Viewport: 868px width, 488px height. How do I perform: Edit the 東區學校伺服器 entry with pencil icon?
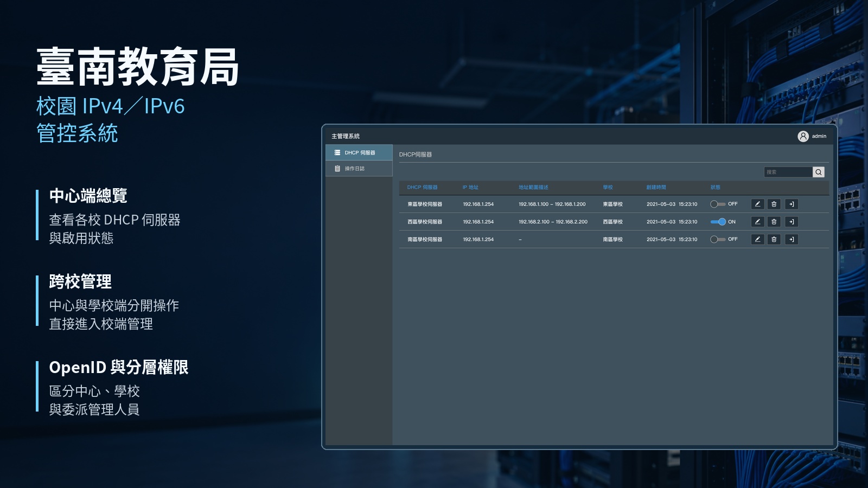[x=758, y=204]
